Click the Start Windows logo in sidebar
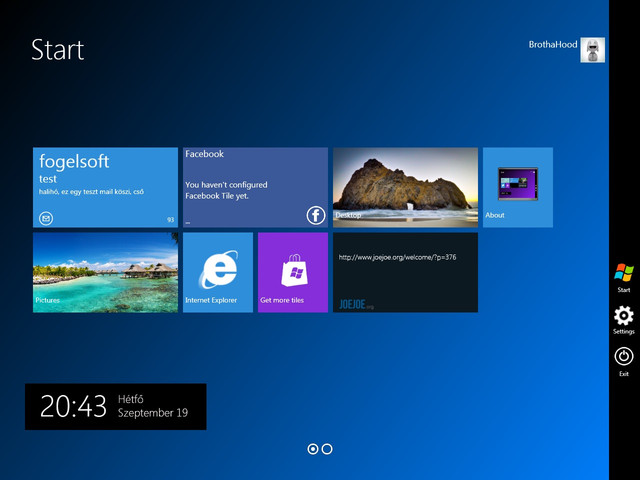The height and width of the screenshot is (480, 640). click(624, 272)
